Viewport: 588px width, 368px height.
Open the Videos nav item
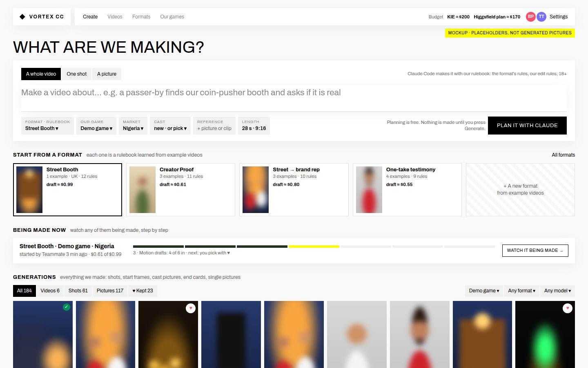point(115,17)
